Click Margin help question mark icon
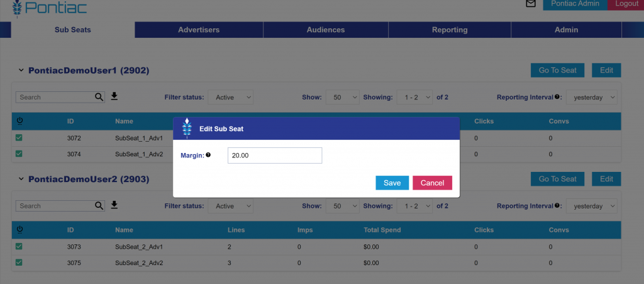The width and height of the screenshot is (644, 284). tap(208, 155)
